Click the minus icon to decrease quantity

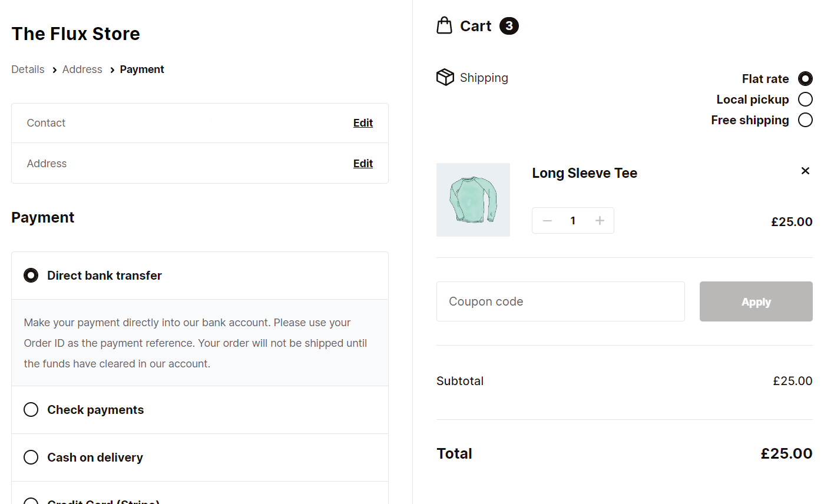(x=547, y=220)
